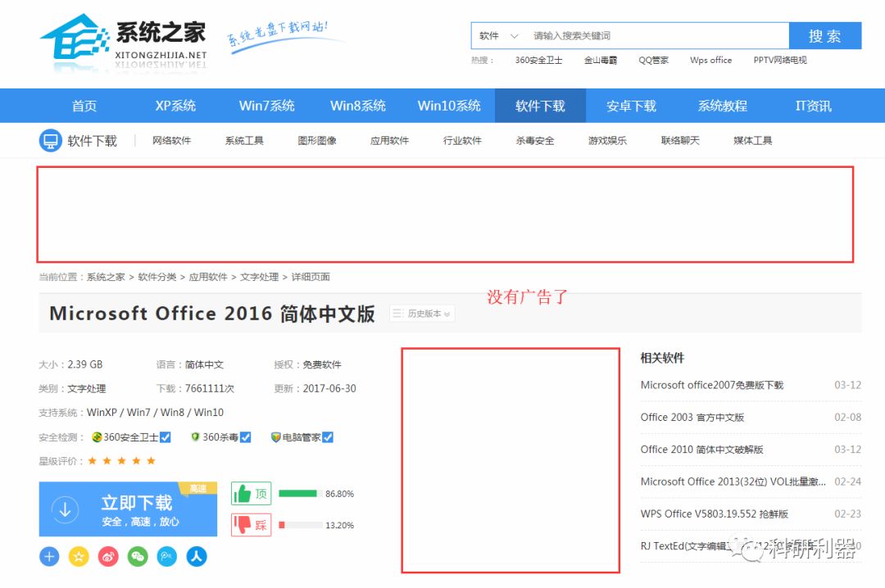This screenshot has width=885, height=588.
Task: Toggle the 360杀毒 checkmark
Action: tap(246, 437)
